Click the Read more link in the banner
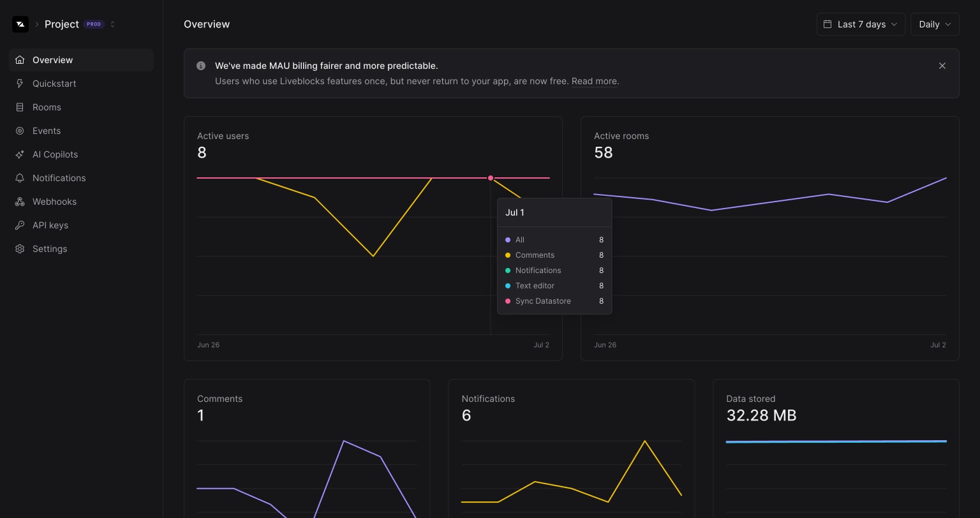This screenshot has width=980, height=518. pos(593,81)
